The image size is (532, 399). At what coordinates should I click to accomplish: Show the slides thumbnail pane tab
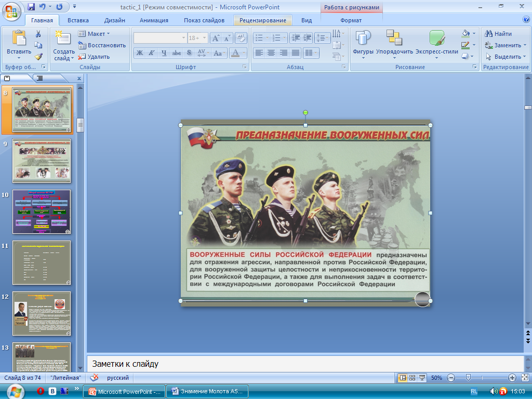pos(7,78)
